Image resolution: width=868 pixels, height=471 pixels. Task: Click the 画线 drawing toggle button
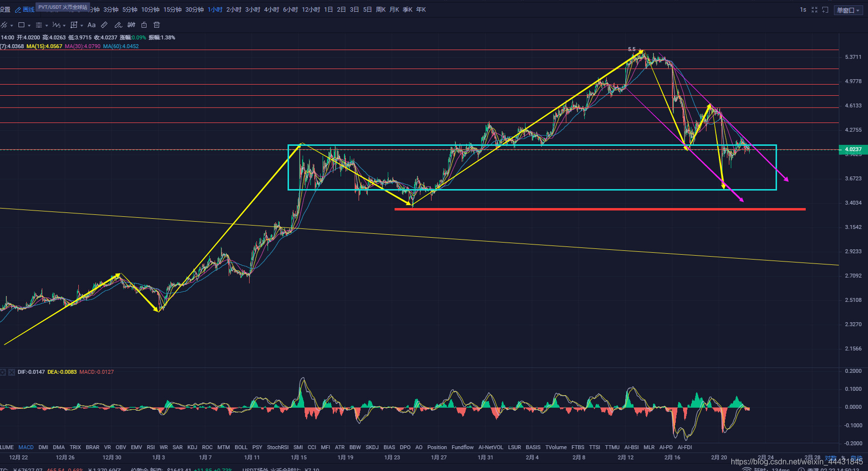pos(25,10)
